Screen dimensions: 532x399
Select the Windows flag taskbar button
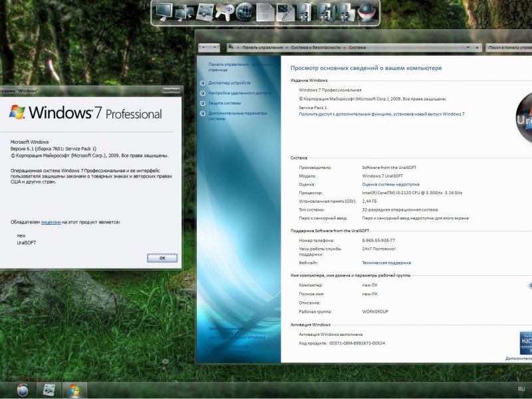pyautogui.click(x=74, y=390)
